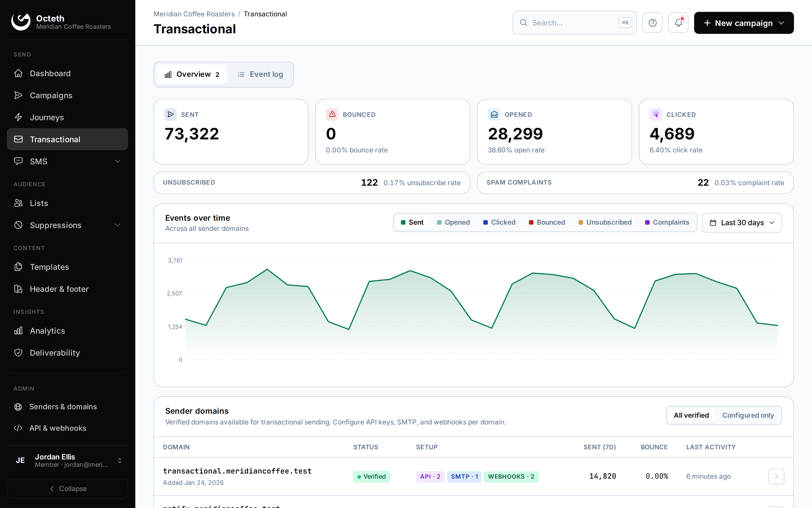
Task: Click the Analytics bar chart icon
Action: point(18,331)
